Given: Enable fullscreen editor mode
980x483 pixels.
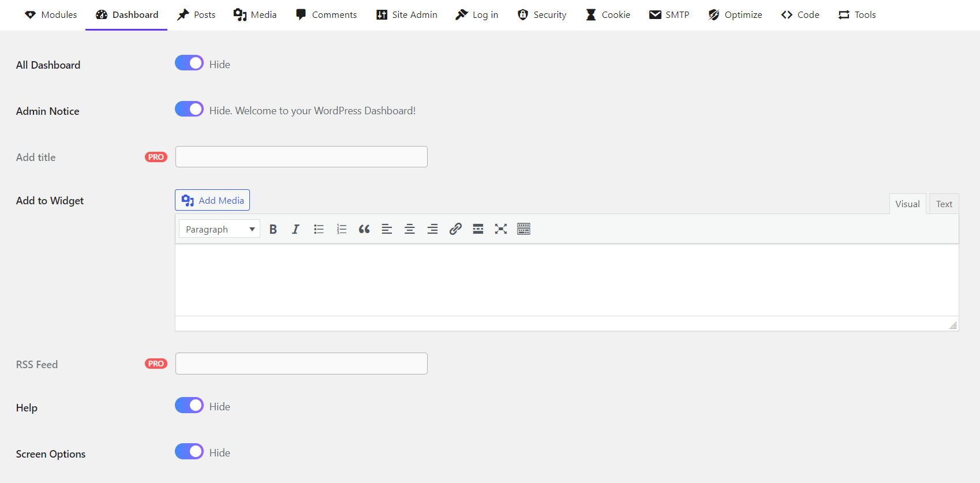Looking at the screenshot, I should (501, 229).
